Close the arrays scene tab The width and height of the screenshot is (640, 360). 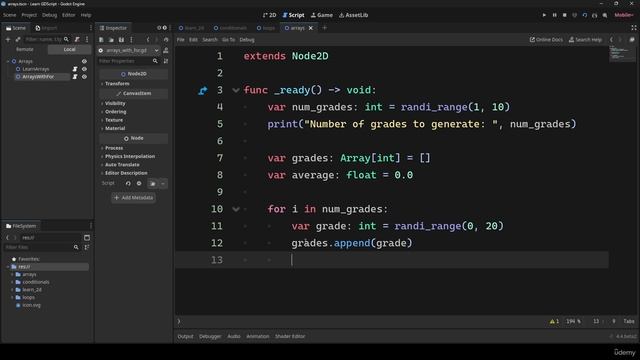[x=311, y=28]
